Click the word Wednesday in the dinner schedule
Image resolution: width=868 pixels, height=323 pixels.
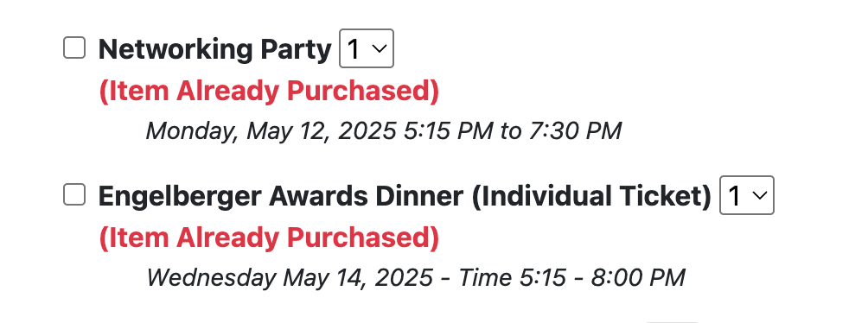[211, 277]
